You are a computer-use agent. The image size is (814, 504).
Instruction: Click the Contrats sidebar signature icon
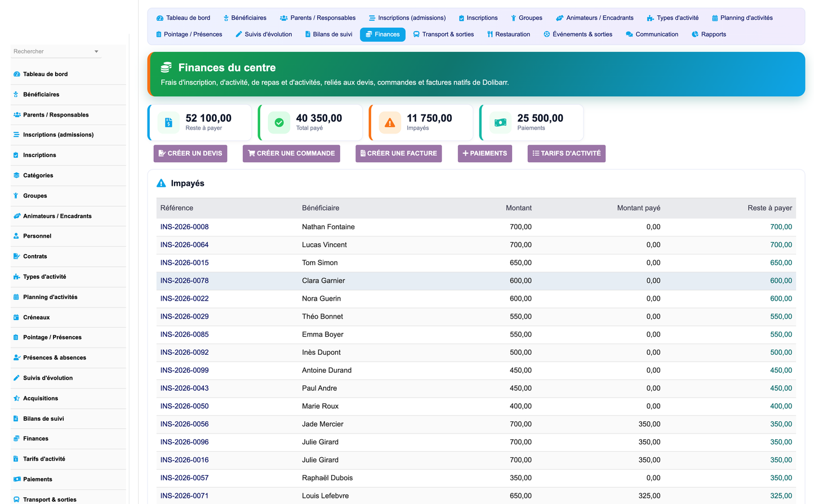(x=16, y=256)
